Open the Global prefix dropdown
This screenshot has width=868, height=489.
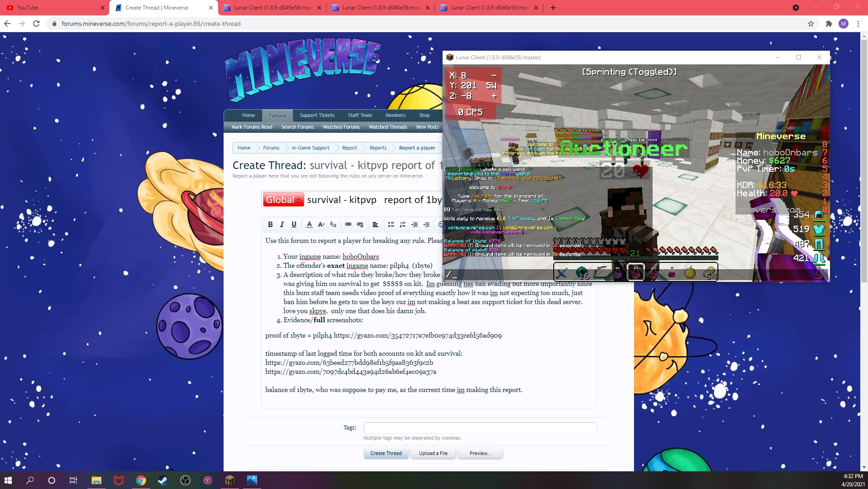coord(283,199)
